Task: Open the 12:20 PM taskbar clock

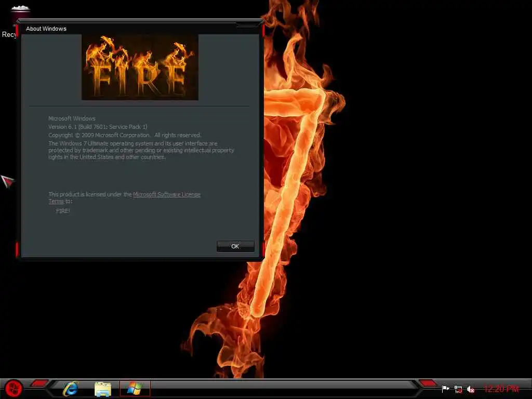Action: pyautogui.click(x=501, y=389)
